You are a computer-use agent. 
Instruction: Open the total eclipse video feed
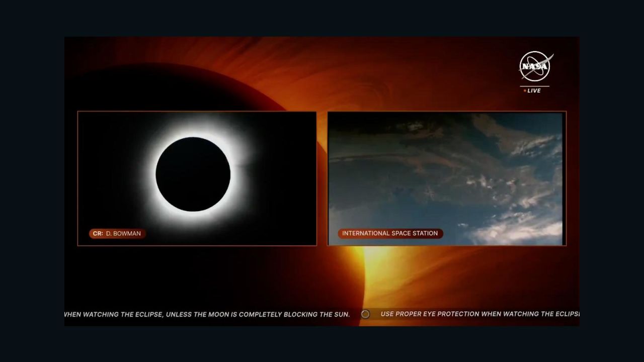click(x=197, y=178)
